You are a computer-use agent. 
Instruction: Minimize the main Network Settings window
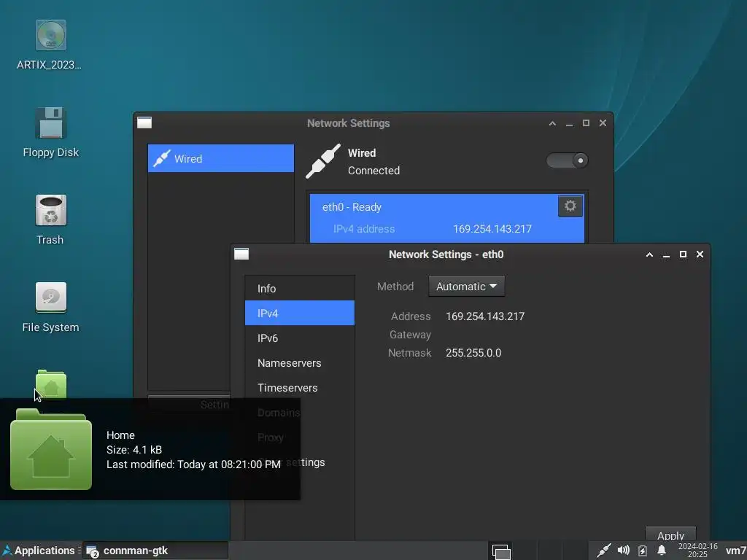[569, 124]
